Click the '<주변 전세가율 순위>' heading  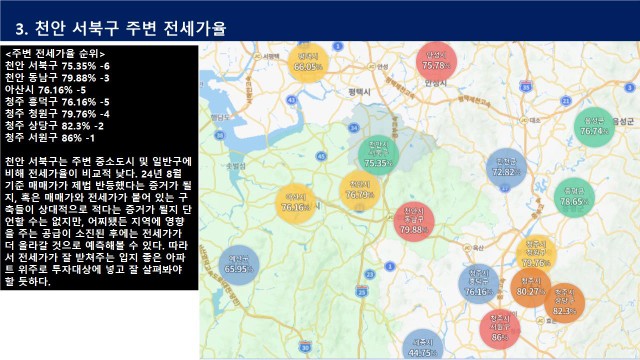point(55,53)
